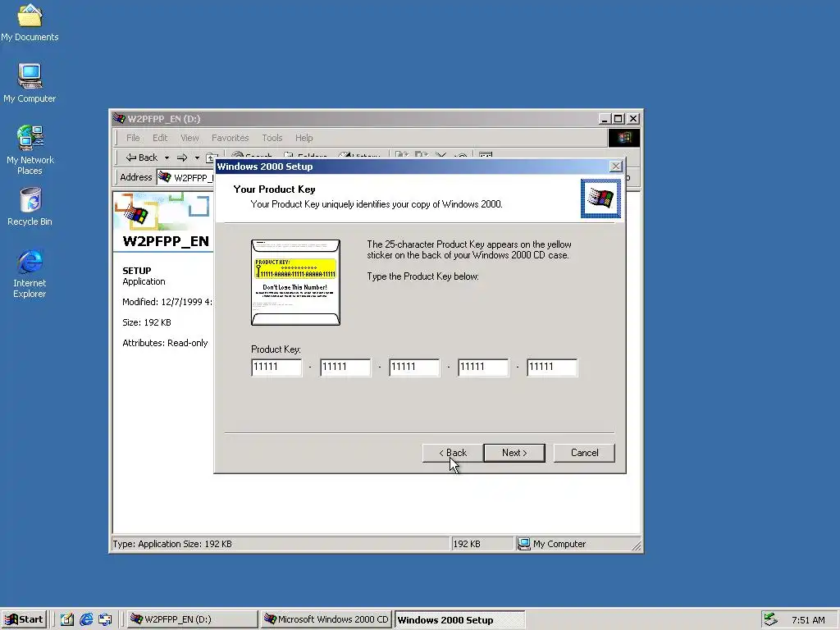Image resolution: width=840 pixels, height=630 pixels.
Task: Open Favorites menu in Explorer window
Action: (230, 138)
